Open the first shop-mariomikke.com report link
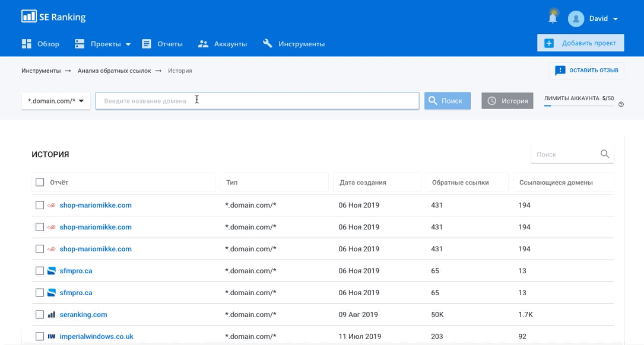 tap(96, 205)
